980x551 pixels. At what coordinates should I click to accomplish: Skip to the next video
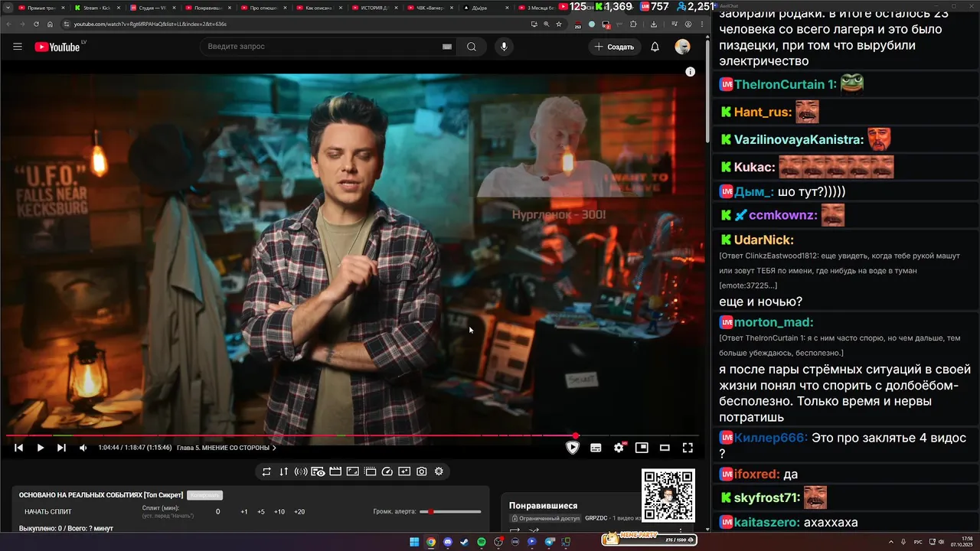click(x=62, y=448)
